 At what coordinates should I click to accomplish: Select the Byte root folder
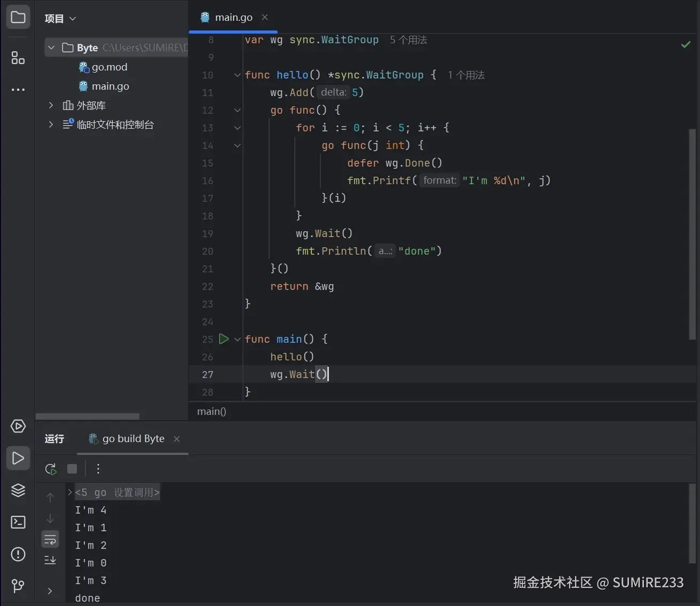pyautogui.click(x=116, y=48)
